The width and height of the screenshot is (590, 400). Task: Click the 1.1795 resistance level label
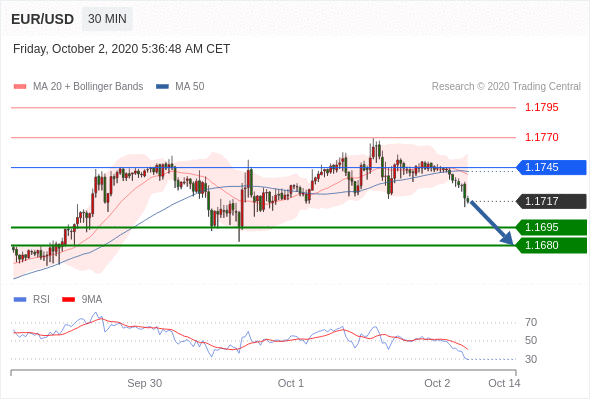point(542,107)
